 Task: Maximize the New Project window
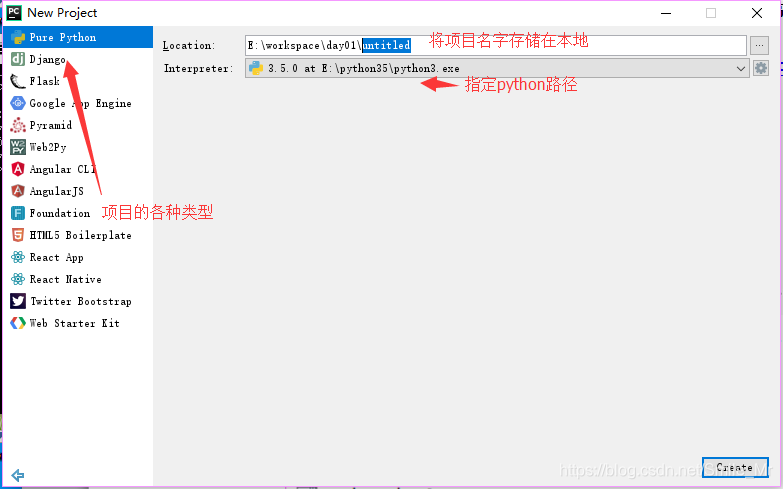tap(711, 13)
